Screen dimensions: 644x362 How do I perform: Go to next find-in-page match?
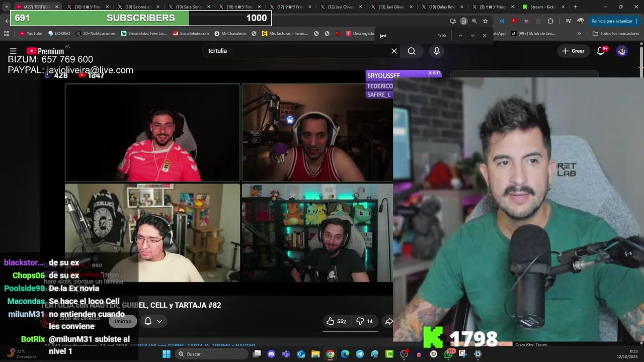(x=472, y=36)
